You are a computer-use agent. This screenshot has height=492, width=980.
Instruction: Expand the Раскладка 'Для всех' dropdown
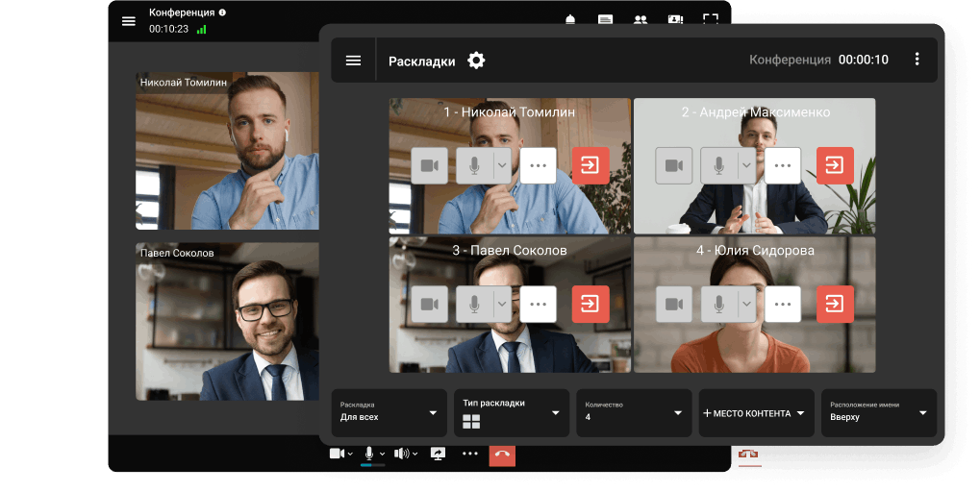pyautogui.click(x=389, y=413)
